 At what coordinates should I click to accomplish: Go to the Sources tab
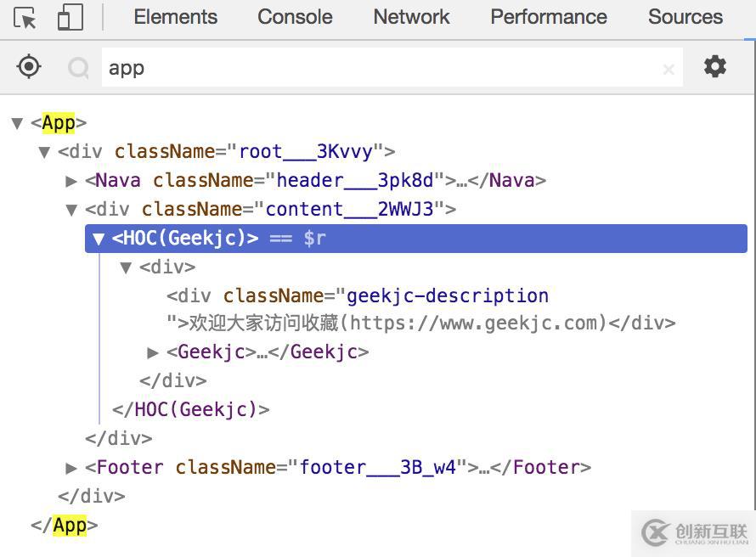pos(685,17)
